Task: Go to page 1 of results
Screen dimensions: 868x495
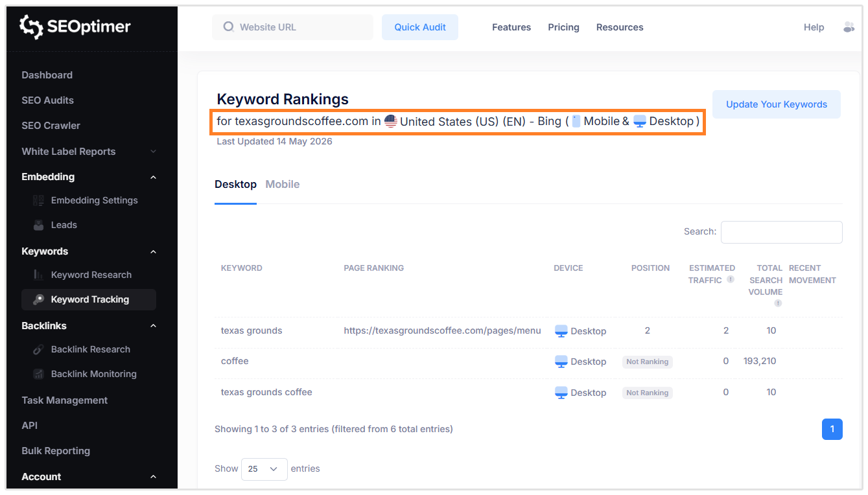Action: coord(832,429)
